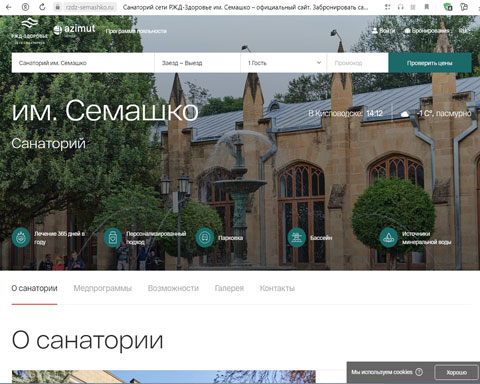Click the Yandex home circle icon
Viewport: 480px width, 384px height.
coord(25,7)
